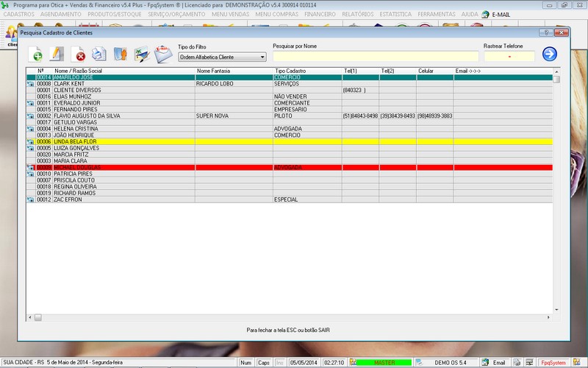Open the AGENDAMENTO menu
The image size is (588, 368).
coord(61,14)
